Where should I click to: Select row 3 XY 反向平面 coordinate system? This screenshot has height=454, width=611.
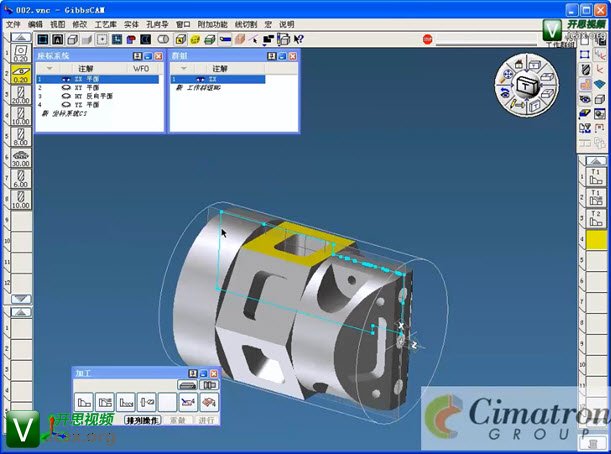tap(98, 96)
